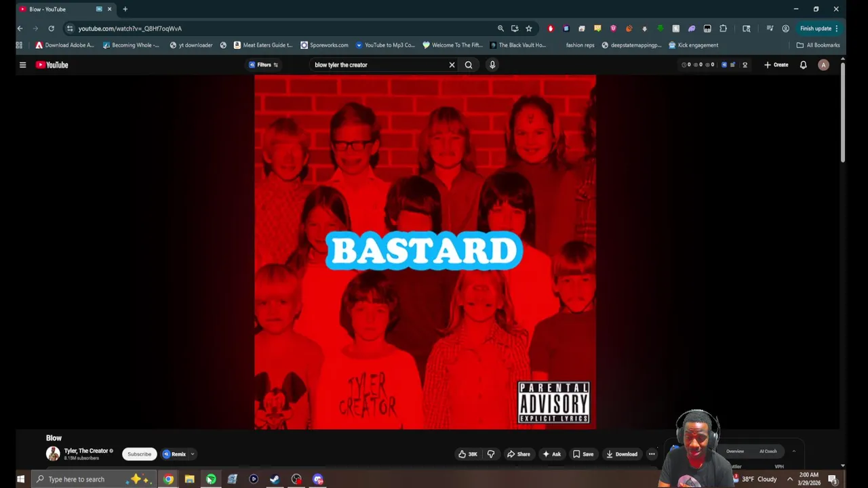Select the YouTube URL in address bar

(130, 28)
